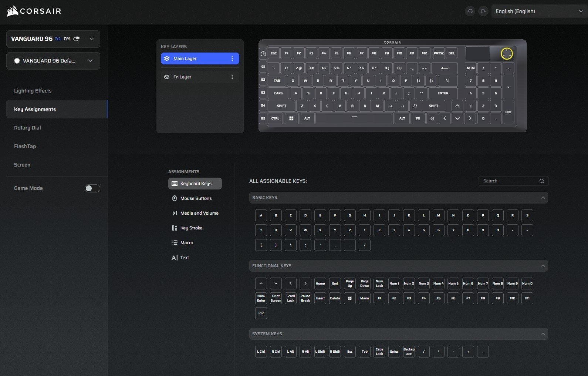This screenshot has height=376, width=588.
Task: Select Key Stroke assignment type
Action: click(195, 228)
